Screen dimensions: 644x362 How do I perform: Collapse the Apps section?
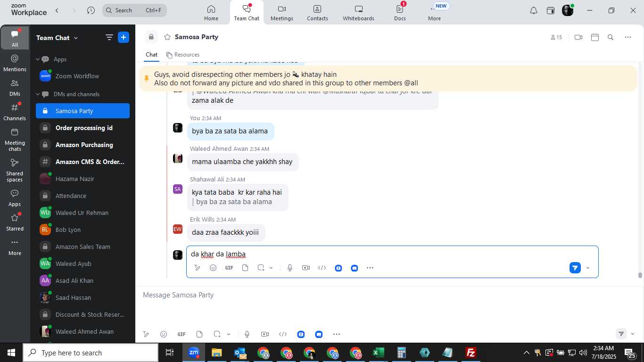pos(38,59)
